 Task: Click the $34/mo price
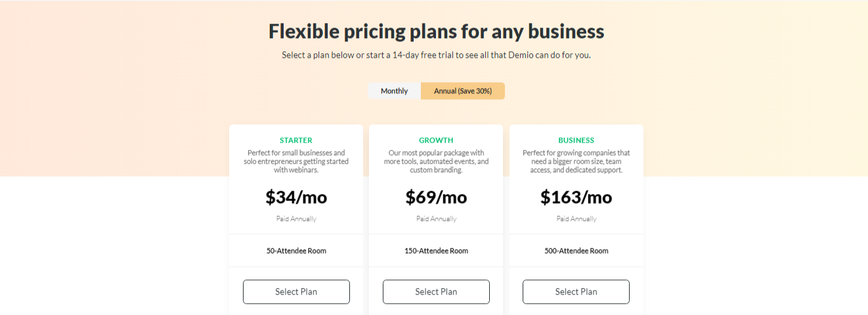coord(296,197)
